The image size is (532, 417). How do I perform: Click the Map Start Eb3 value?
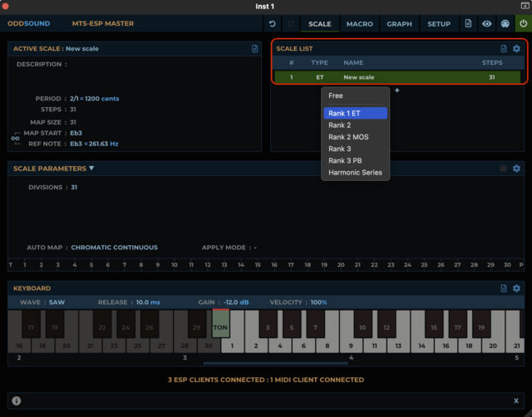pos(76,133)
